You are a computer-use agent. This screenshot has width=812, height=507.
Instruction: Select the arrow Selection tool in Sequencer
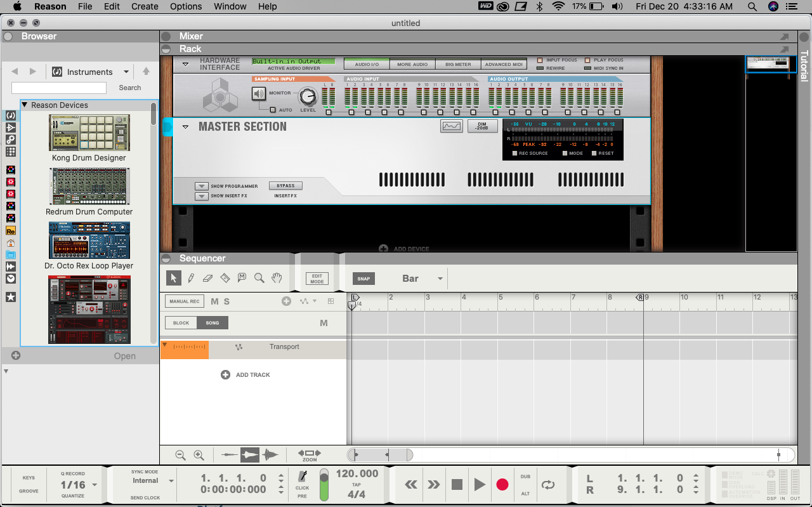point(173,278)
